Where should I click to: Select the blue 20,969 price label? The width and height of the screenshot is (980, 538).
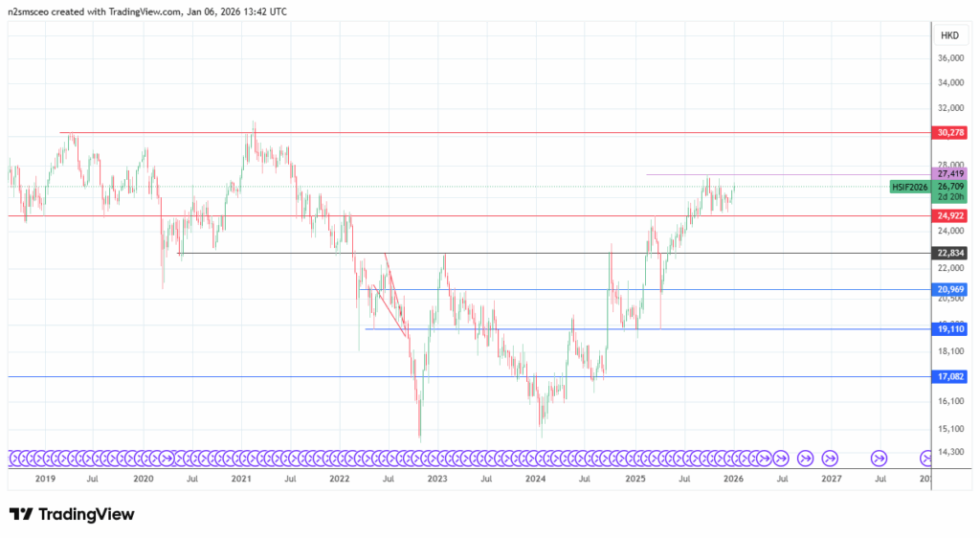pos(950,290)
